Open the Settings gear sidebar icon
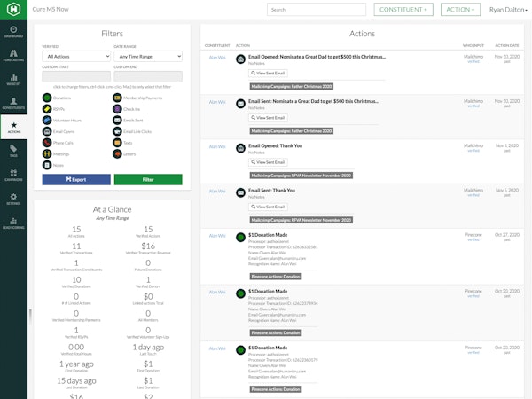The height and width of the screenshot is (399, 532). pyautogui.click(x=13, y=199)
